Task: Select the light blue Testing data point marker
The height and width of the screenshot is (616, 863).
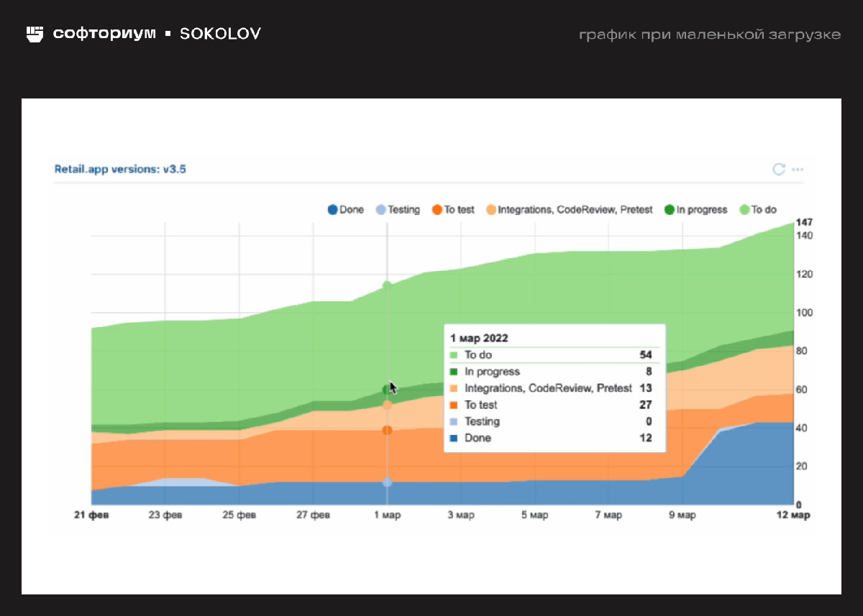Action: coord(388,482)
